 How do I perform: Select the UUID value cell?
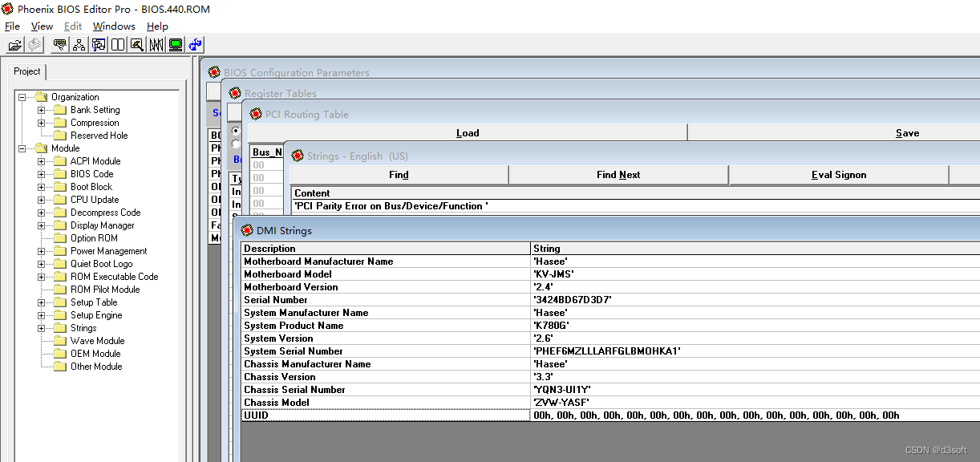(755, 415)
